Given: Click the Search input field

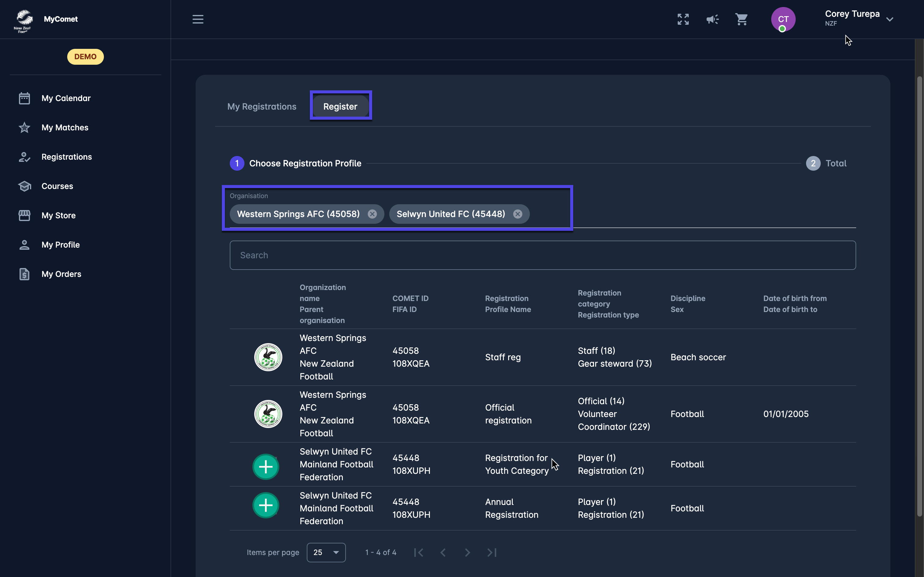Looking at the screenshot, I should click(x=542, y=255).
